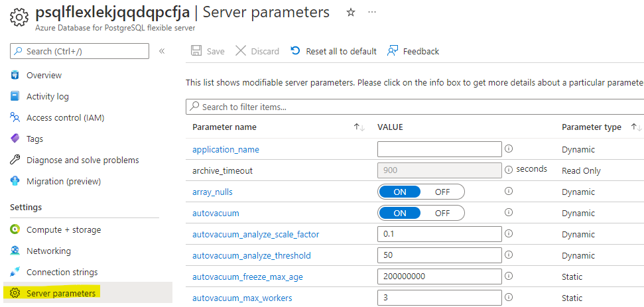Show info for application_name parameter
The height and width of the screenshot is (307, 644).
click(509, 149)
